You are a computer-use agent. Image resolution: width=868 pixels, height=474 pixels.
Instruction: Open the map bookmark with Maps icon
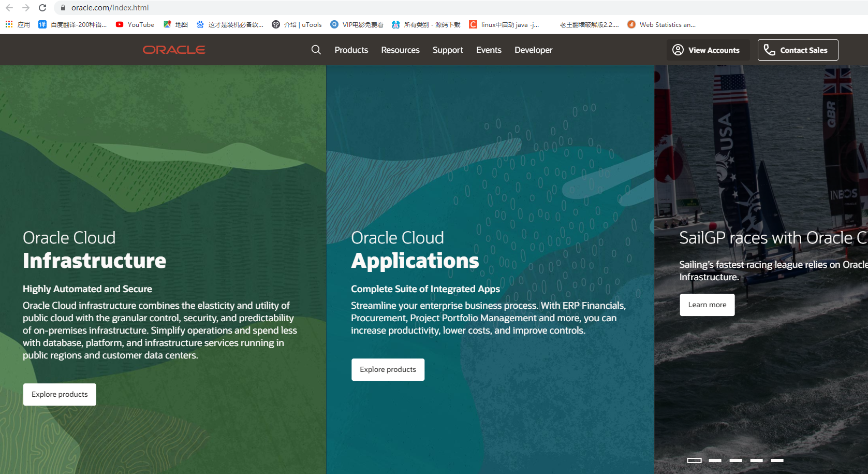(x=175, y=24)
